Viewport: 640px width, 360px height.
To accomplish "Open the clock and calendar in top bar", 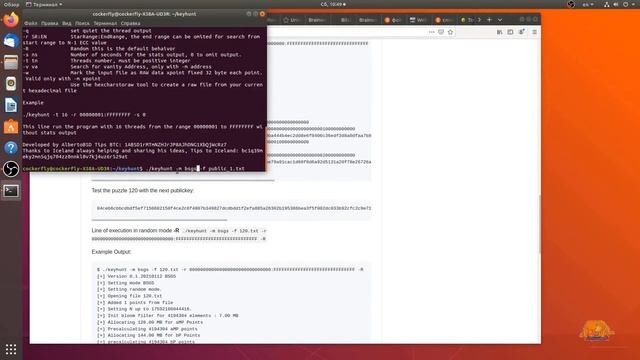I will (333, 4).
